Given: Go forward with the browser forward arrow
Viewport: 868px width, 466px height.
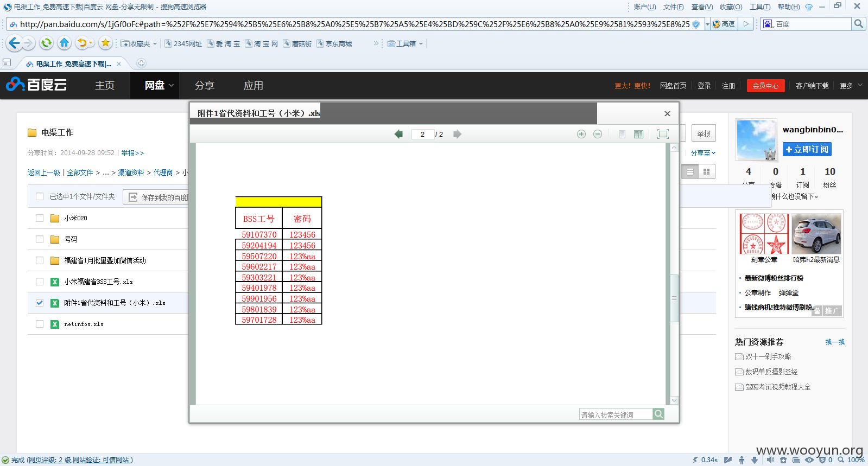Looking at the screenshot, I should [x=29, y=43].
